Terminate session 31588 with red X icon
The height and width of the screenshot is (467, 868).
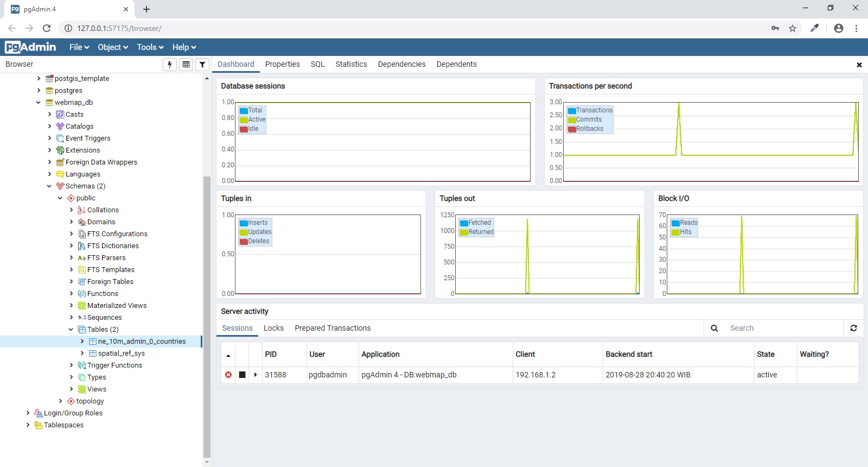click(228, 375)
